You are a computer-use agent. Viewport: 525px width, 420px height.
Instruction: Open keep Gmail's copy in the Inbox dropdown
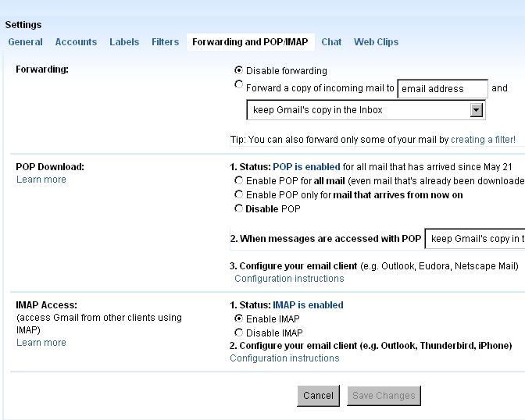[x=366, y=110]
